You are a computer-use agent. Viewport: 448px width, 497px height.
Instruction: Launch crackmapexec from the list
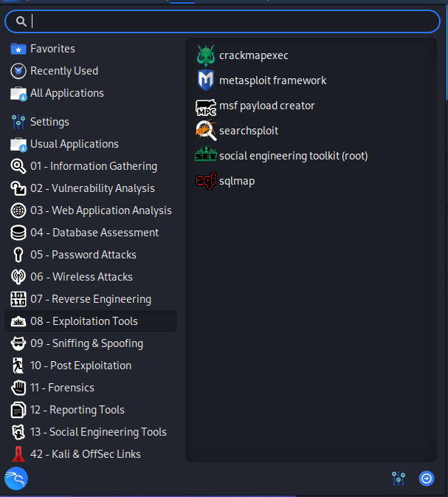coord(311,55)
